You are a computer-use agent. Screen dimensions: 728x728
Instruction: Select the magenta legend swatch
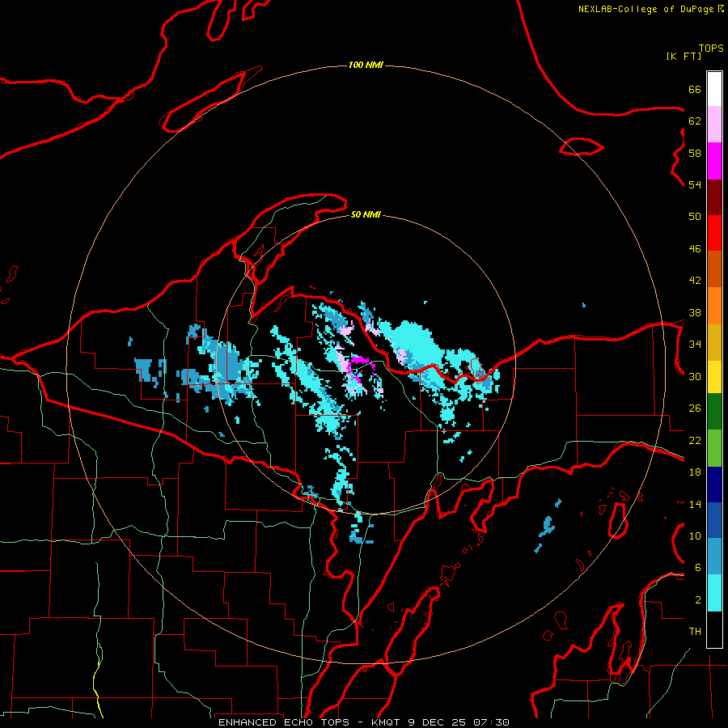point(714,161)
